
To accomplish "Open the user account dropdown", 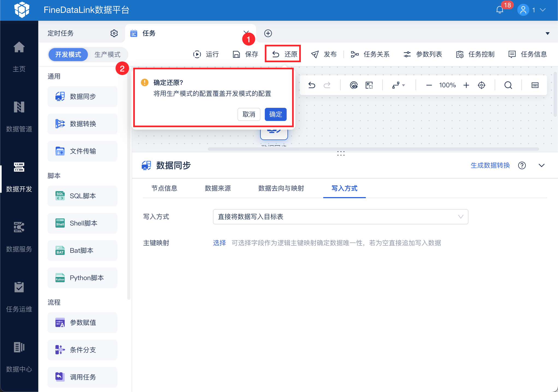I will coord(532,10).
